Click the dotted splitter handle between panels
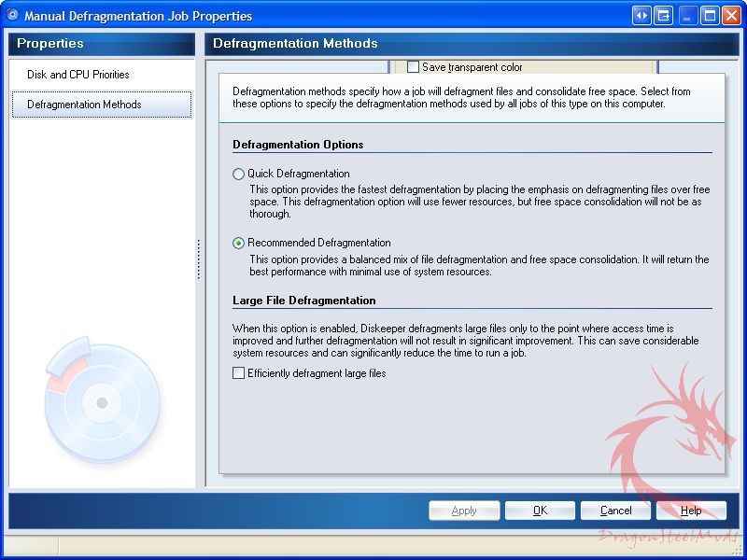 coord(199,259)
